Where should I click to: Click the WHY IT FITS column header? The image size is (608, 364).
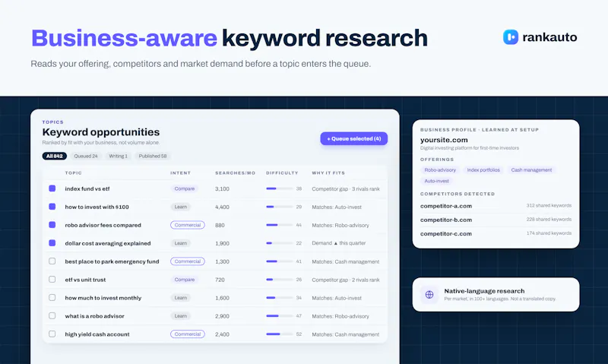point(328,173)
